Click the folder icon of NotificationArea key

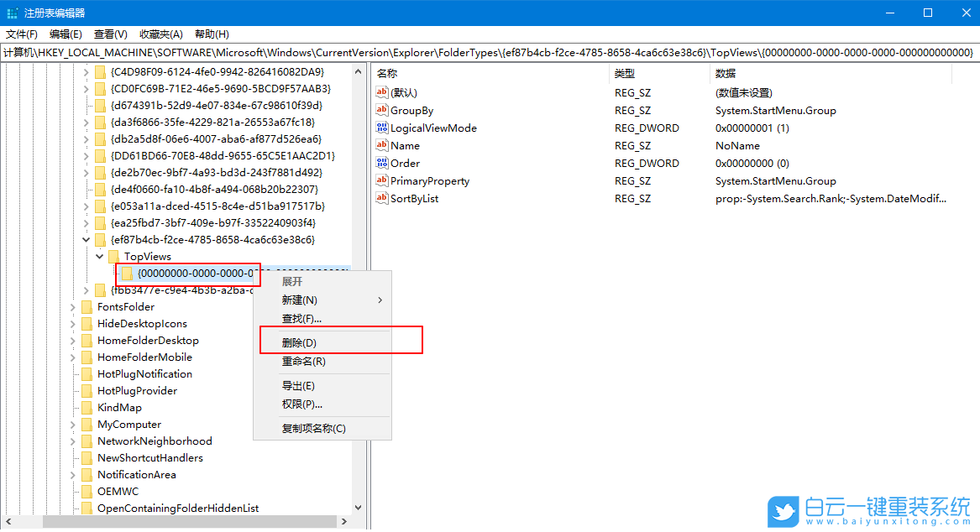click(86, 474)
